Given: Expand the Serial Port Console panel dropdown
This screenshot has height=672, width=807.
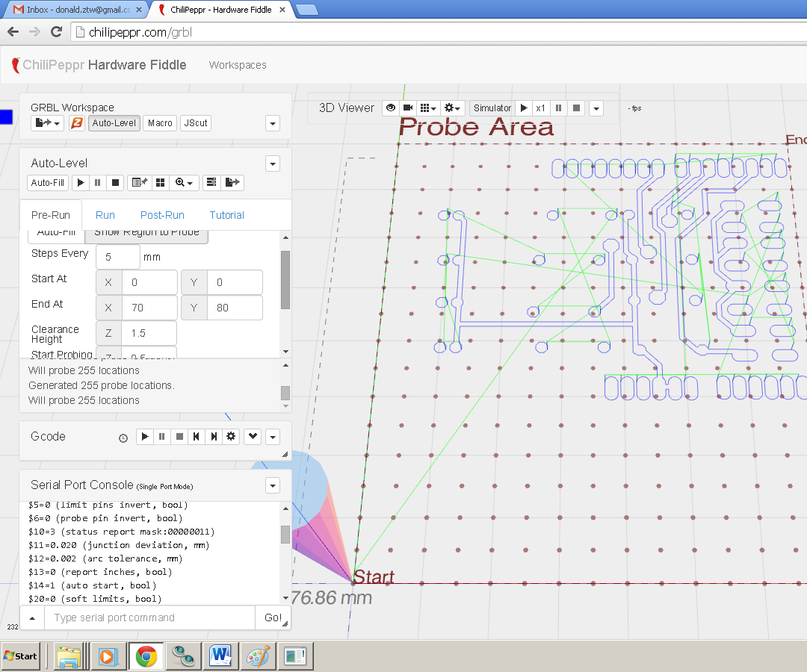Looking at the screenshot, I should pyautogui.click(x=273, y=485).
